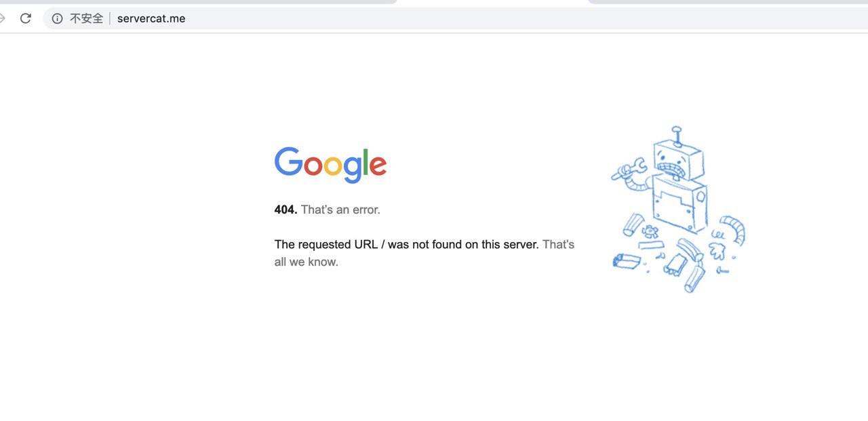Click the reload page button
The image size is (868, 421).
pyautogui.click(x=26, y=18)
